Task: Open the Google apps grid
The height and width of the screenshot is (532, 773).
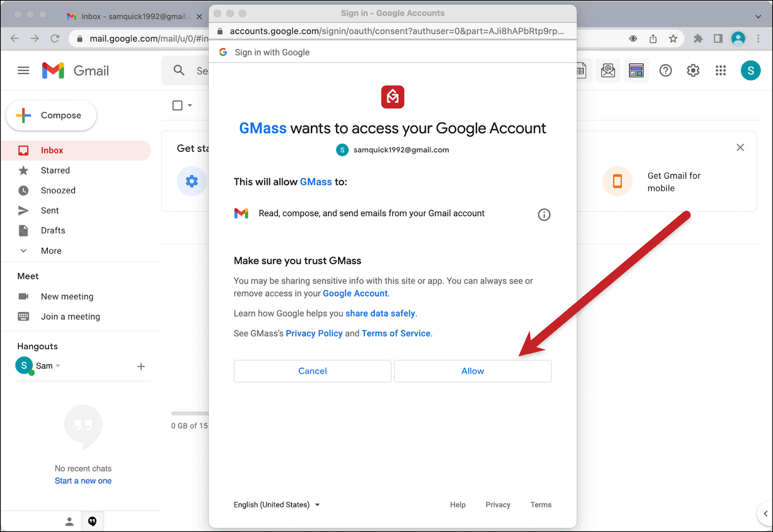Action: point(720,70)
